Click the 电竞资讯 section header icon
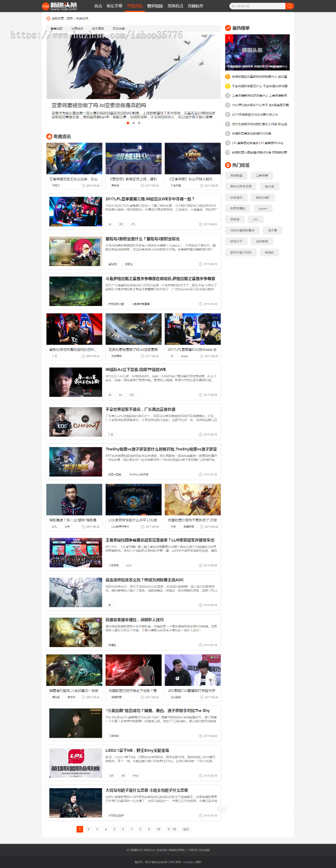The height and width of the screenshot is (868, 336). click(49, 137)
